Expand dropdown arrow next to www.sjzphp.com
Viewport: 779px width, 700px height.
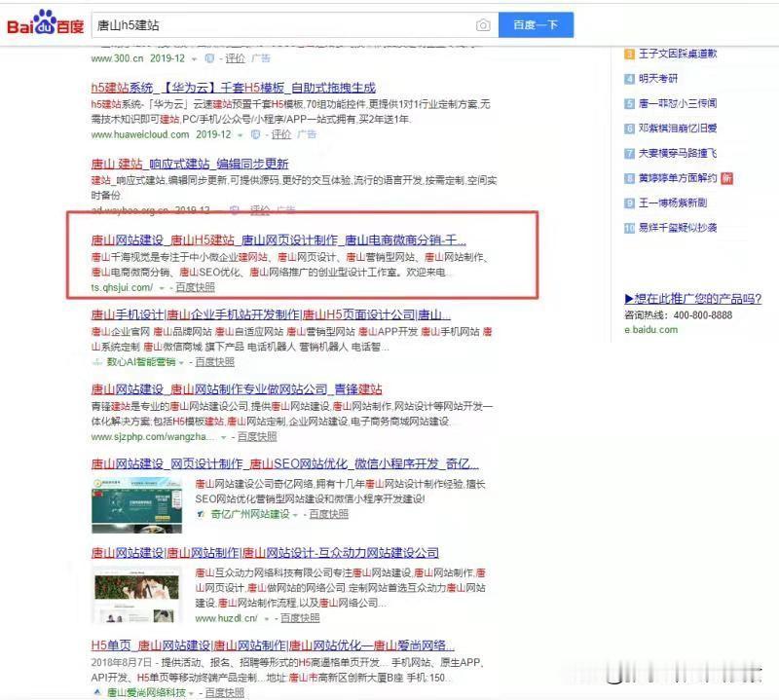pyautogui.click(x=224, y=437)
